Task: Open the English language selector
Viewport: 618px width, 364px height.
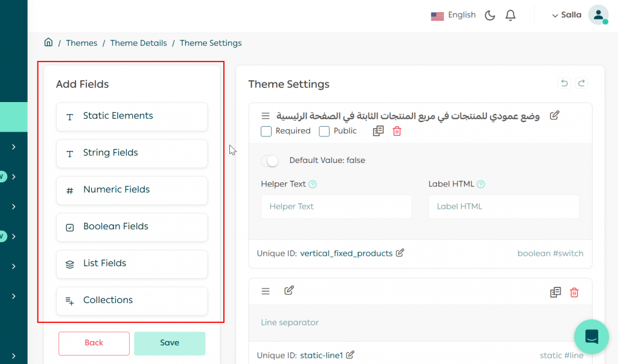Action: tap(454, 15)
